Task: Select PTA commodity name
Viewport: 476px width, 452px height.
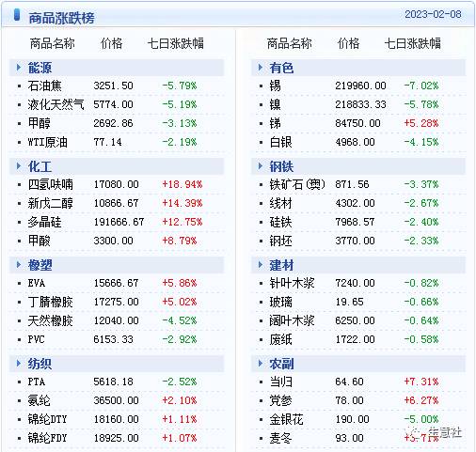Action: pyautogui.click(x=37, y=382)
